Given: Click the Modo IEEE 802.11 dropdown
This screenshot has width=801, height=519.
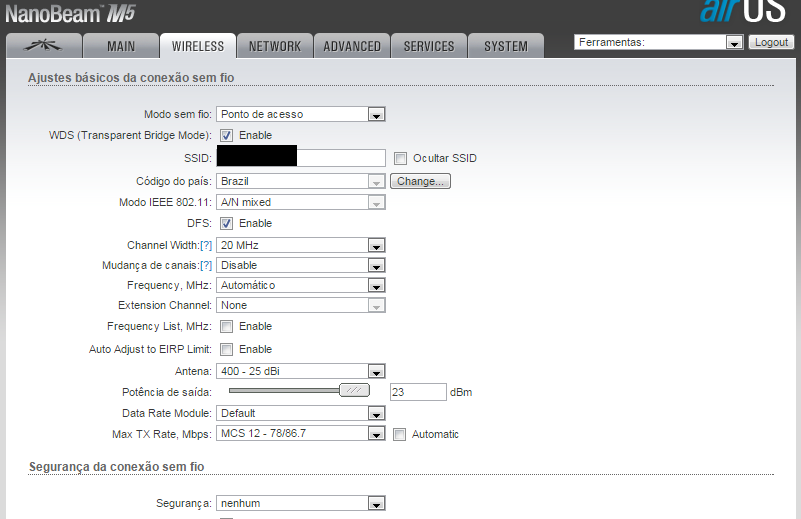Looking at the screenshot, I should [x=300, y=202].
